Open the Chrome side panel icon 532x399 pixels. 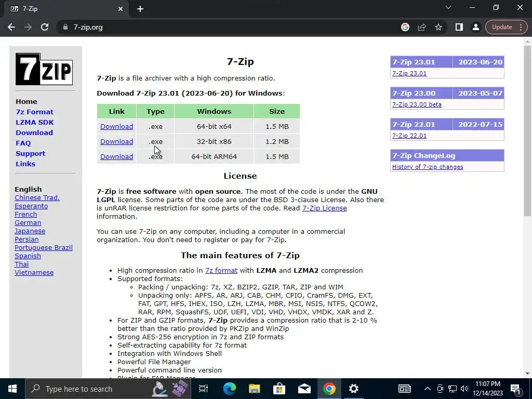(x=459, y=27)
